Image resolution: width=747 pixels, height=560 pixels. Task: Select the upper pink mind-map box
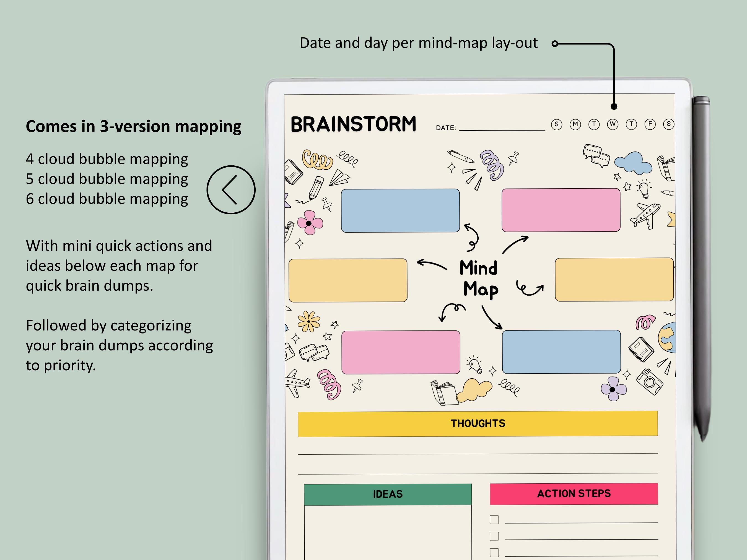(x=561, y=210)
